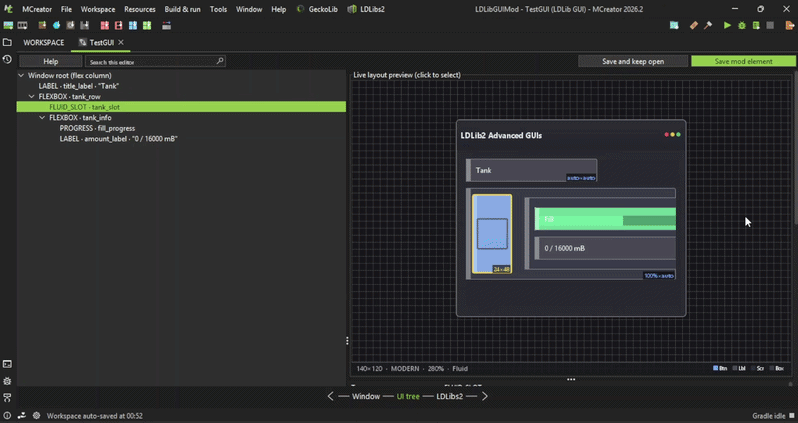The height and width of the screenshot is (423, 798).
Task: Click the search magnifier icon
Action: pyautogui.click(x=220, y=61)
